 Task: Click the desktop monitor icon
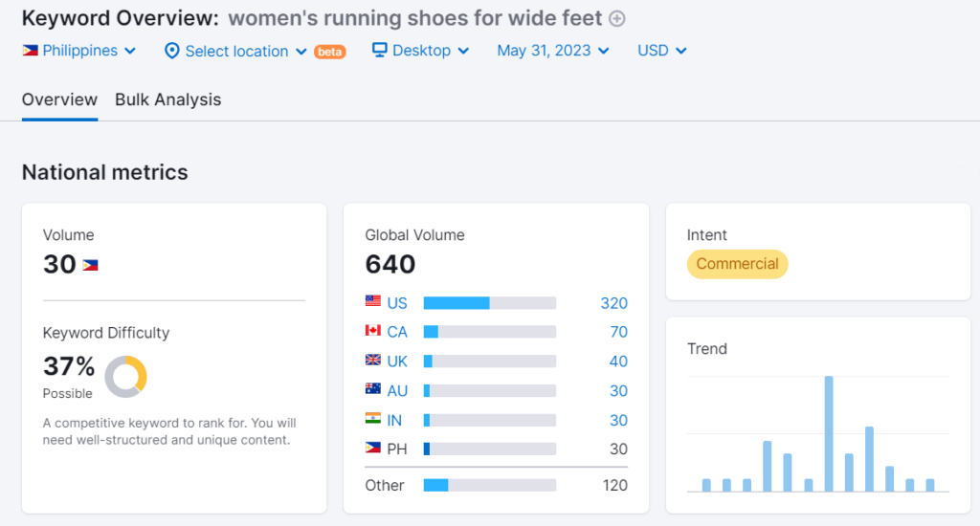pyautogui.click(x=380, y=51)
